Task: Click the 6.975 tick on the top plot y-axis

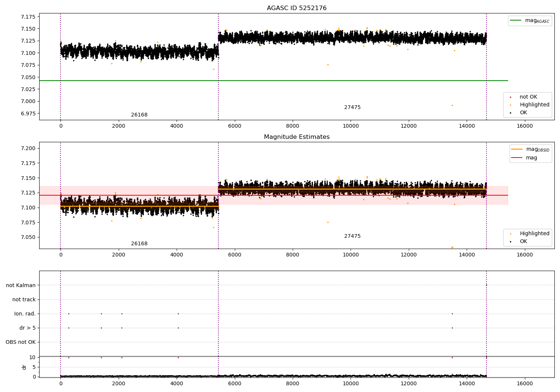Action: (x=28, y=113)
